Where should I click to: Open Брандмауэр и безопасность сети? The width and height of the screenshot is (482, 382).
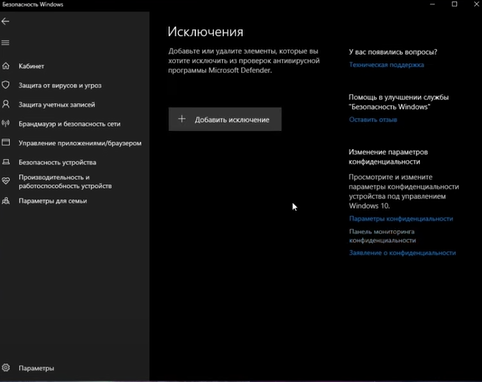[x=69, y=124]
